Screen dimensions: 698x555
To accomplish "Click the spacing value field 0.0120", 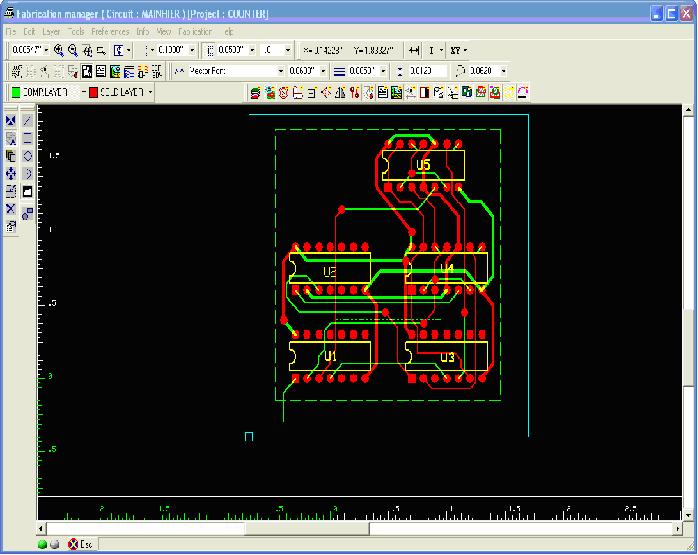I will 426,71.
